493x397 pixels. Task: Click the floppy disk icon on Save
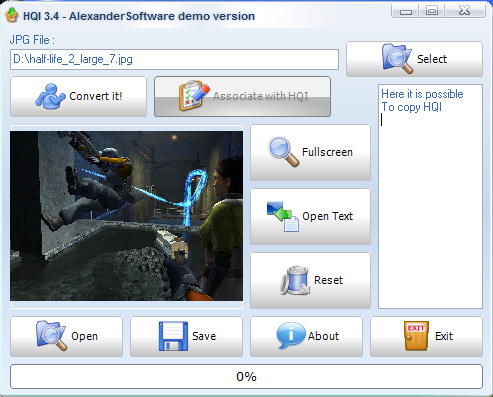173,336
